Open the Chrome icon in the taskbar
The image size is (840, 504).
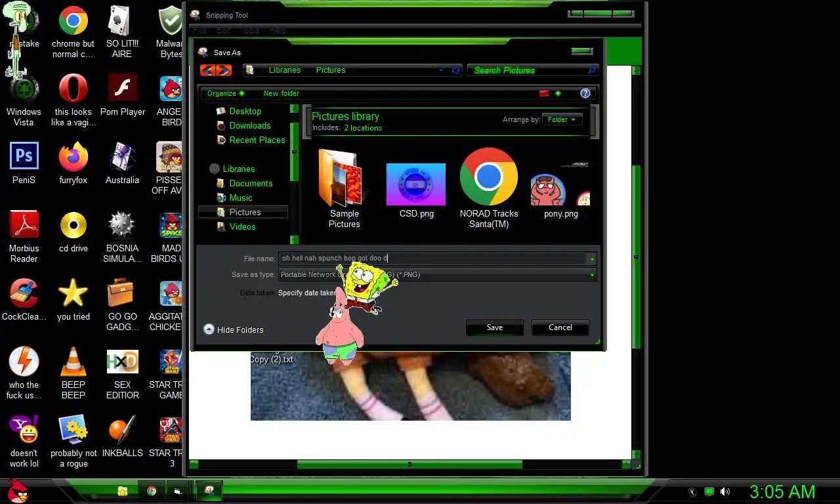click(x=152, y=491)
